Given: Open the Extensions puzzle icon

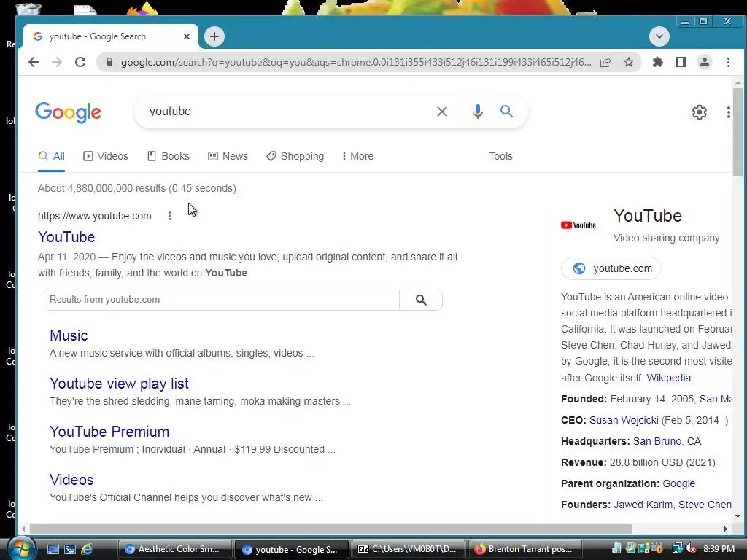Looking at the screenshot, I should pyautogui.click(x=658, y=62).
